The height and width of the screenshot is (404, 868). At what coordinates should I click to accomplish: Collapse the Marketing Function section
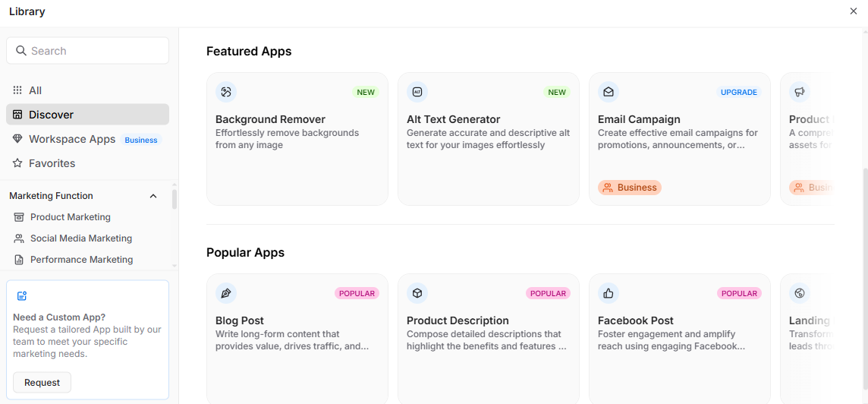[x=153, y=196]
